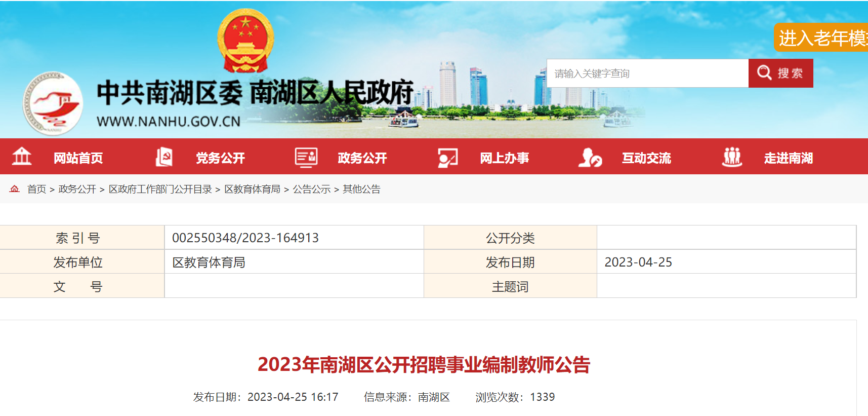Screen dimensions: 868x416
Task: Open the 党务公开 menu item
Action: click(x=221, y=158)
